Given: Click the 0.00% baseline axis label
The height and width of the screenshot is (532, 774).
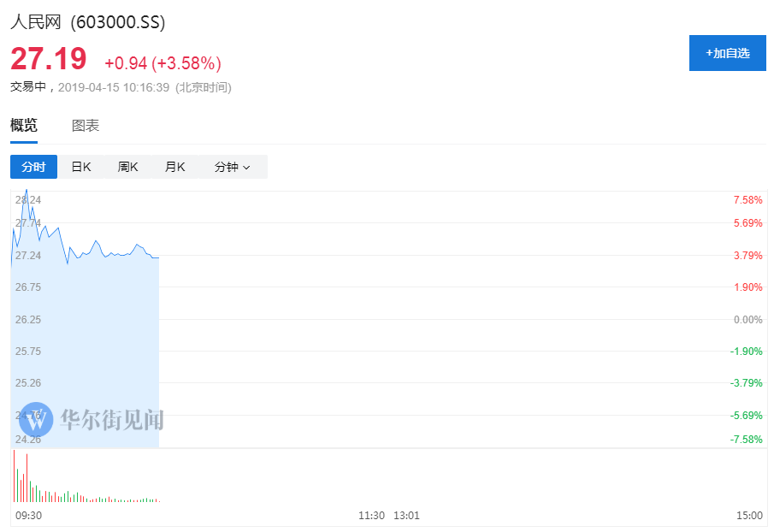Looking at the screenshot, I should [747, 319].
